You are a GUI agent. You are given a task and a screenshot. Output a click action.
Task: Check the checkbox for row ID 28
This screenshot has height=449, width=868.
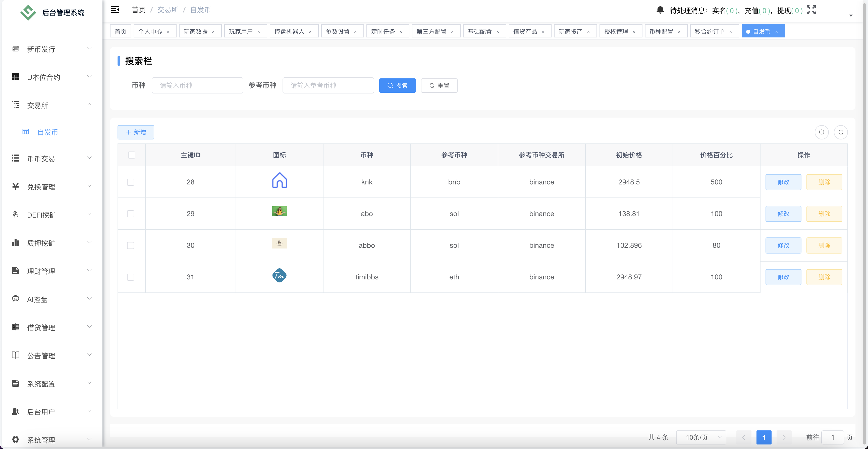pyautogui.click(x=131, y=182)
